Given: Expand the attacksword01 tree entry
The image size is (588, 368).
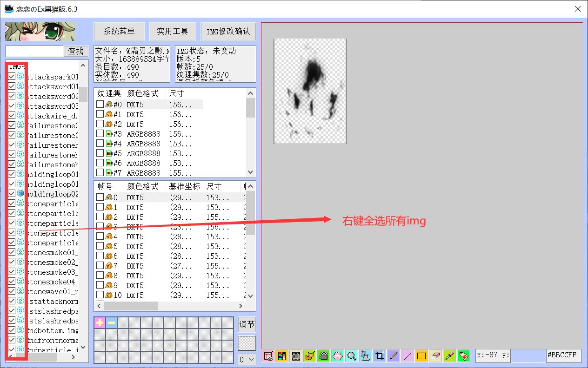Looking at the screenshot, I should tap(20, 86).
